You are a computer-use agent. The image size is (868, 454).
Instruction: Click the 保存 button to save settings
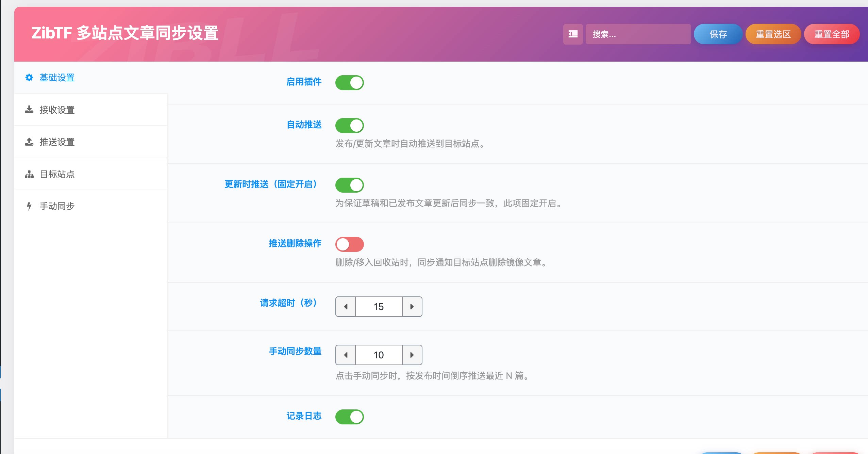[718, 34]
